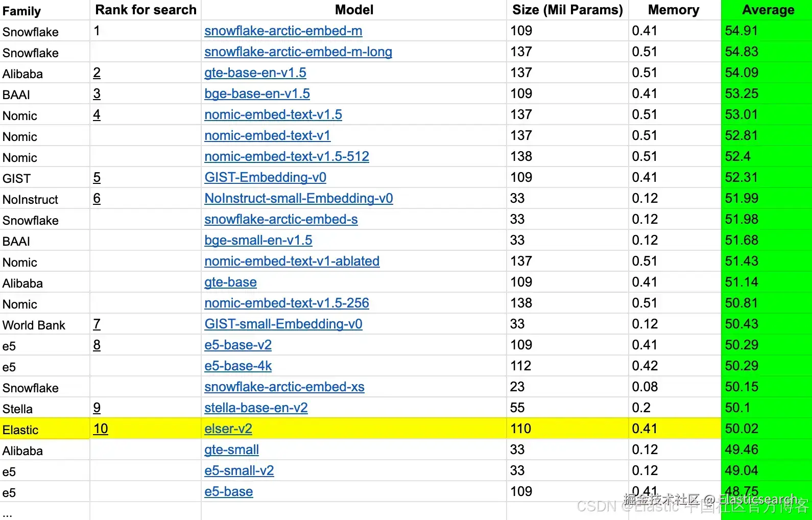
Task: Open the e5-base model link
Action: (x=228, y=492)
